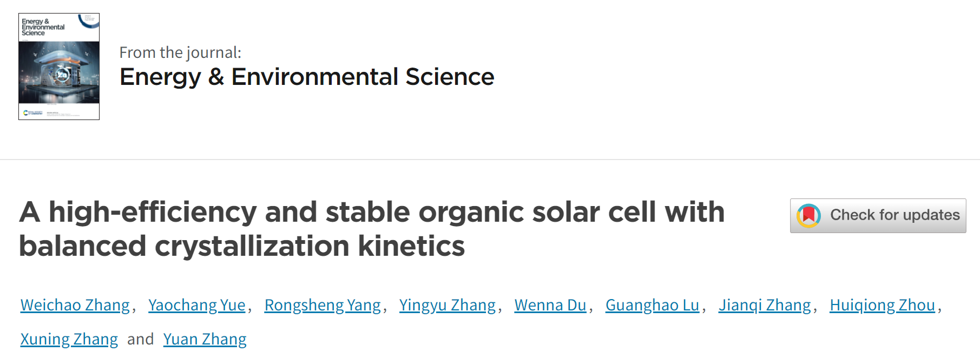Open last author Yuan Zhang
Viewport: 980px width, 358px height.
point(205,339)
